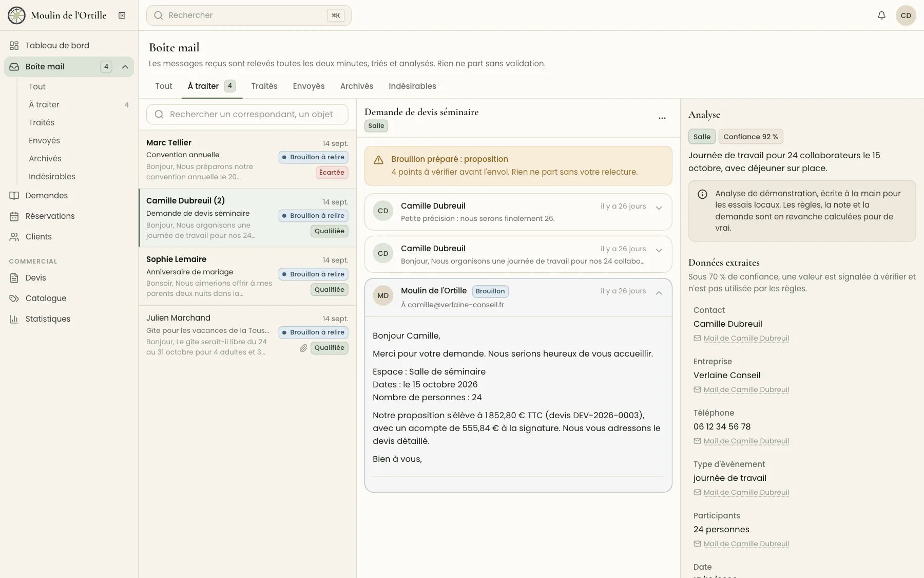
Task: Click the correspondent search field
Action: pyautogui.click(x=247, y=114)
